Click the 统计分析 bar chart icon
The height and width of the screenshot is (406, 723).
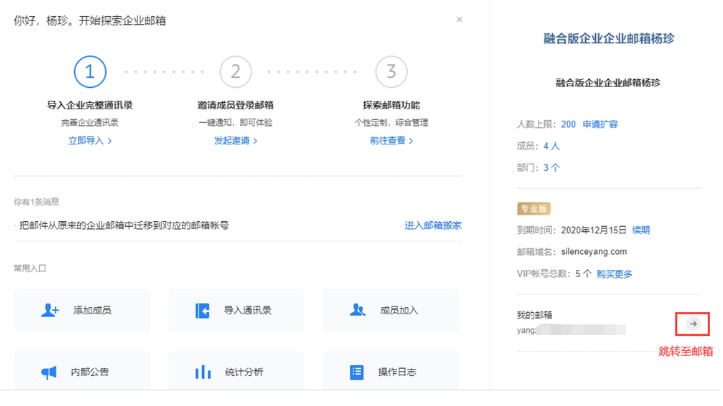[x=203, y=372]
